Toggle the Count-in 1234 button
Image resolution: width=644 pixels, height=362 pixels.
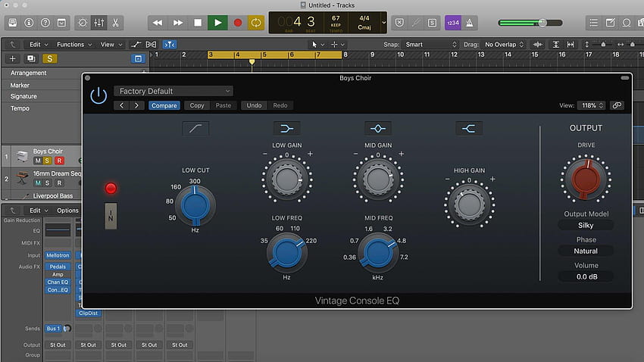pyautogui.click(x=453, y=23)
